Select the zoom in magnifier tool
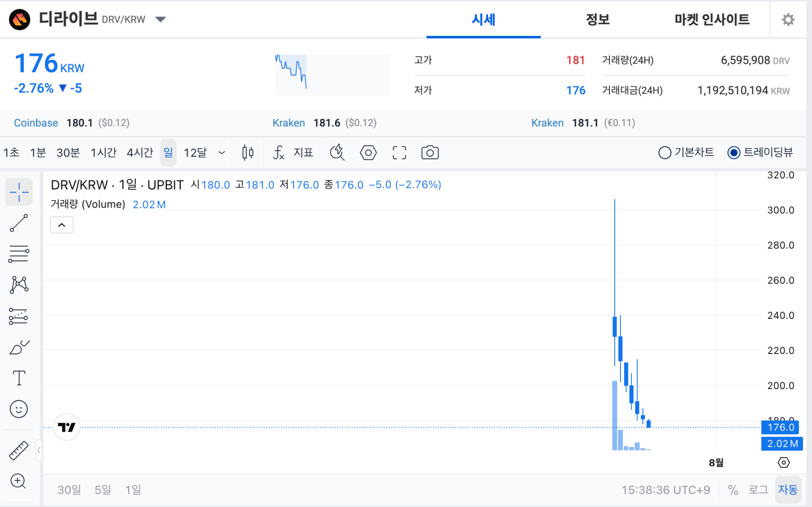 click(x=18, y=481)
